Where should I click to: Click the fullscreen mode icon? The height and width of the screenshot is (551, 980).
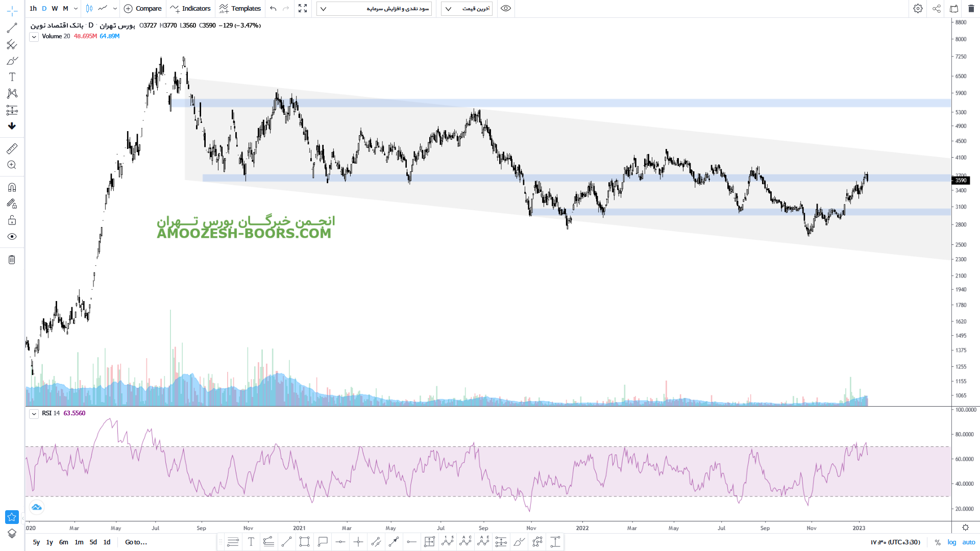click(x=303, y=9)
